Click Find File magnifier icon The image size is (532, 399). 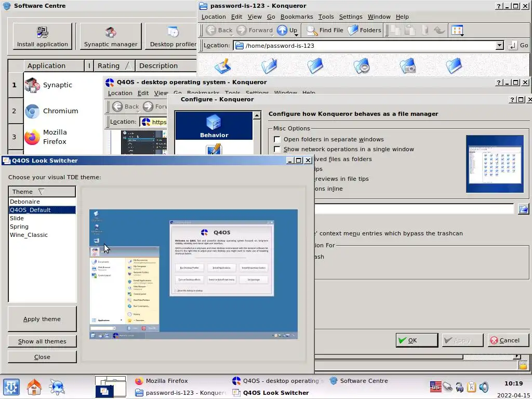coord(312,30)
